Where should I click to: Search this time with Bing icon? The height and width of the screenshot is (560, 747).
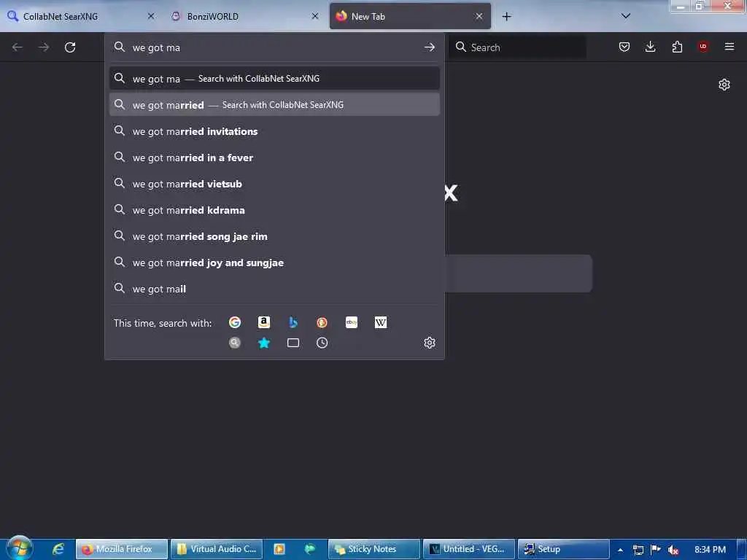tap(293, 322)
